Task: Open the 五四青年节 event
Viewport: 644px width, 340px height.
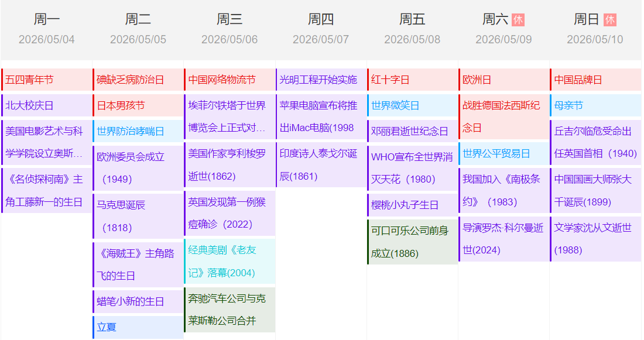Action: (47, 80)
